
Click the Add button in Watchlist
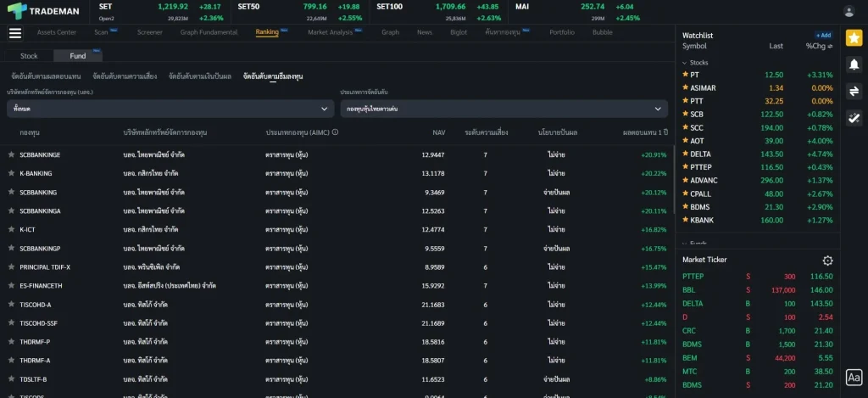pos(823,36)
